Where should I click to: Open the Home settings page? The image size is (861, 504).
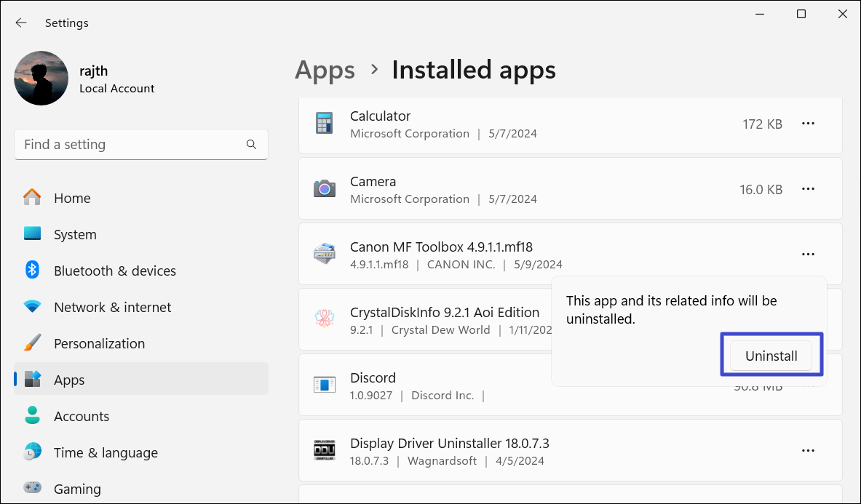[x=71, y=198]
